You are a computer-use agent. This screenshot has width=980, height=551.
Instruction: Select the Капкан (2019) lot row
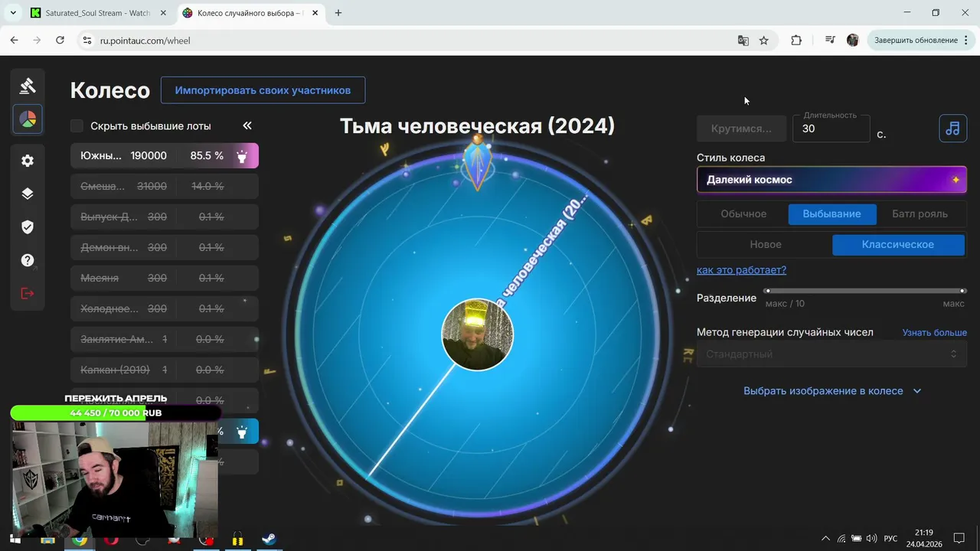(x=165, y=370)
